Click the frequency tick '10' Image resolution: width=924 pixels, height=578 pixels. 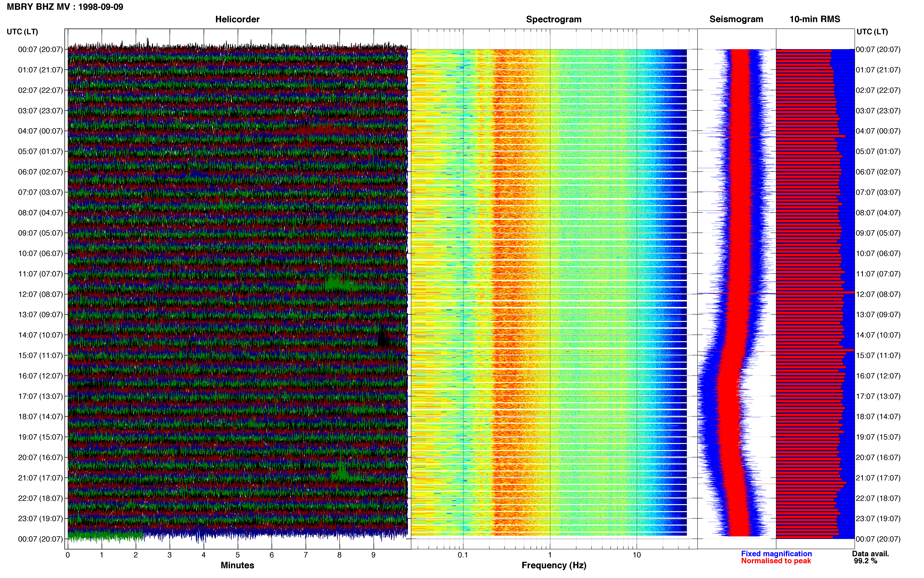pyautogui.click(x=636, y=555)
